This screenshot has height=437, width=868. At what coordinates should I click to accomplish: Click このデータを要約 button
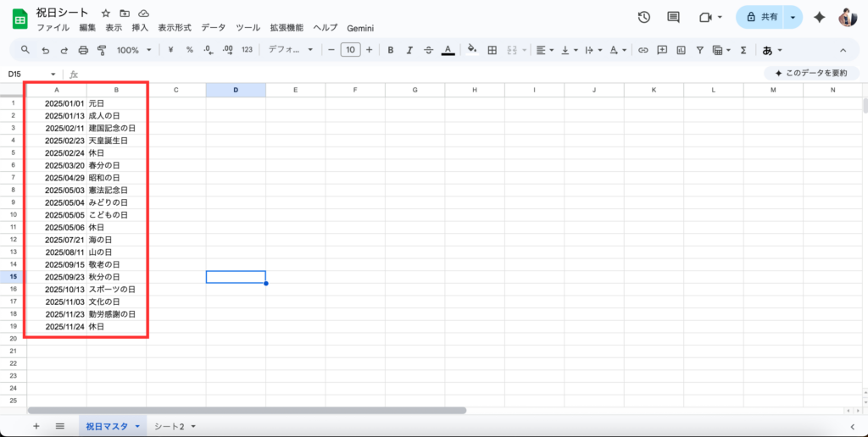(x=811, y=73)
